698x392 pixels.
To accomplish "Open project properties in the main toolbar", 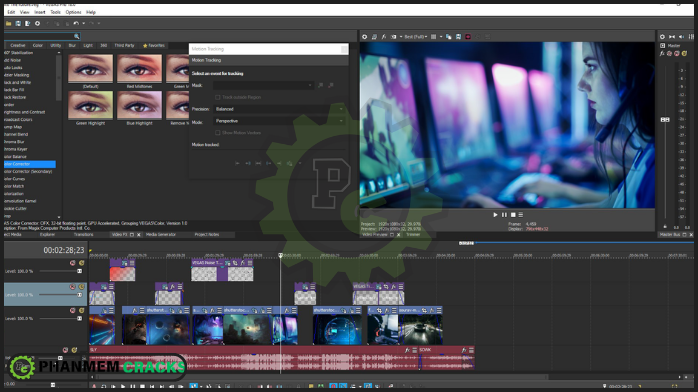I will tap(37, 24).
